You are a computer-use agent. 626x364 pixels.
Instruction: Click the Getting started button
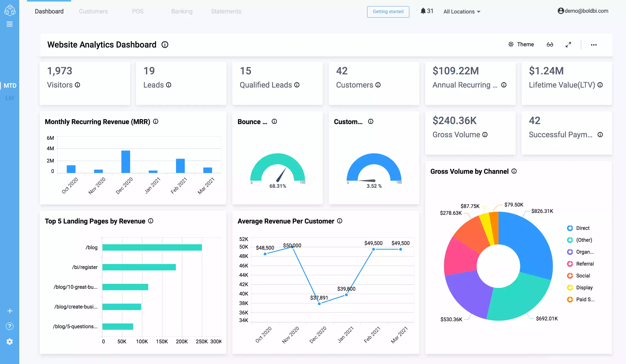point(388,12)
